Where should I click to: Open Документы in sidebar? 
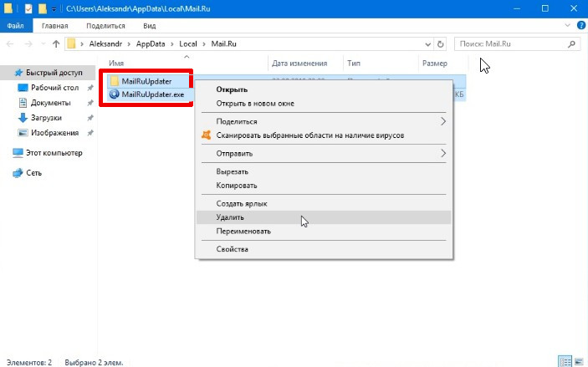(x=51, y=103)
